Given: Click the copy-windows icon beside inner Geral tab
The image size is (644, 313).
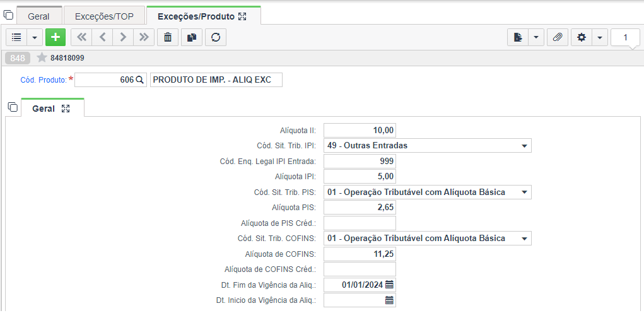Looking at the screenshot, I should point(13,107).
